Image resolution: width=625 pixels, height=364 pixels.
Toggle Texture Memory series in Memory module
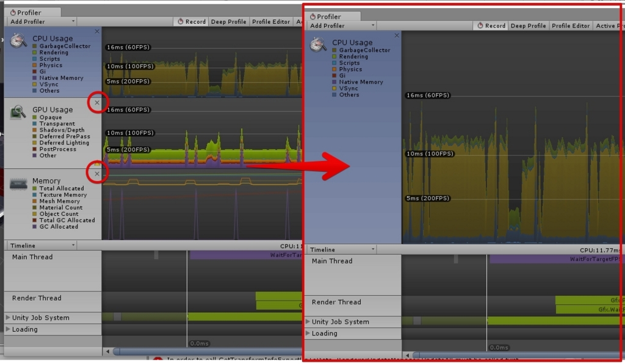[x=35, y=195]
